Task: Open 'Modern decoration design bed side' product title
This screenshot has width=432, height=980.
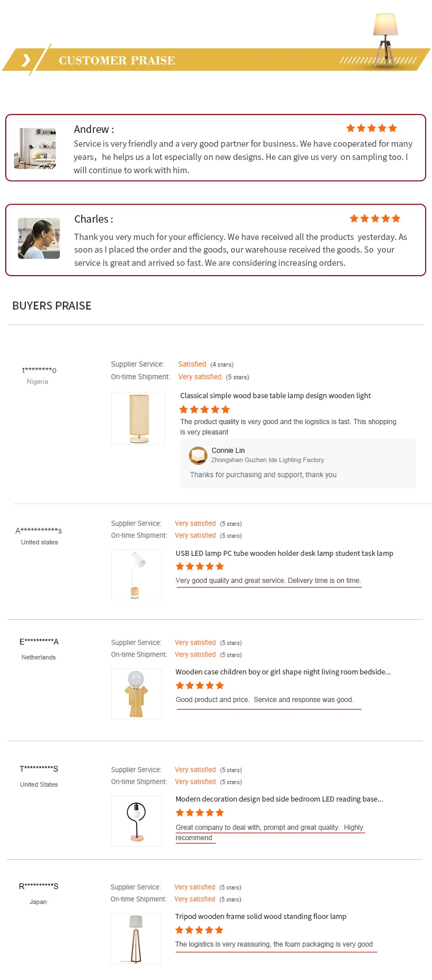Action: 279,799
